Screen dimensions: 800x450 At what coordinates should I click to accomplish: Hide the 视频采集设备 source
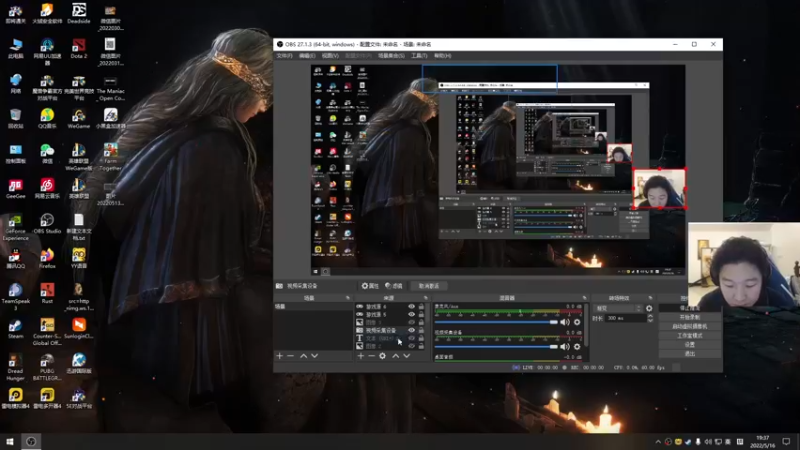point(411,330)
